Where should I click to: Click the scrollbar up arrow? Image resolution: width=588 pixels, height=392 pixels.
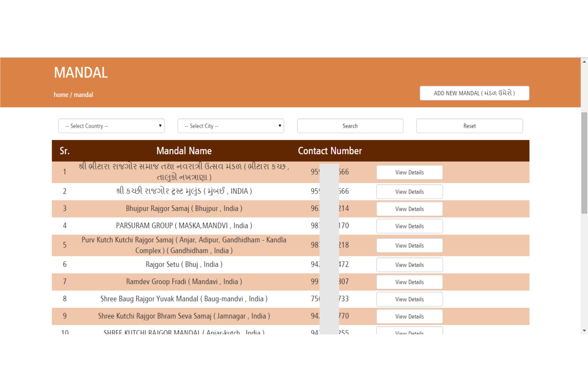pos(584,62)
